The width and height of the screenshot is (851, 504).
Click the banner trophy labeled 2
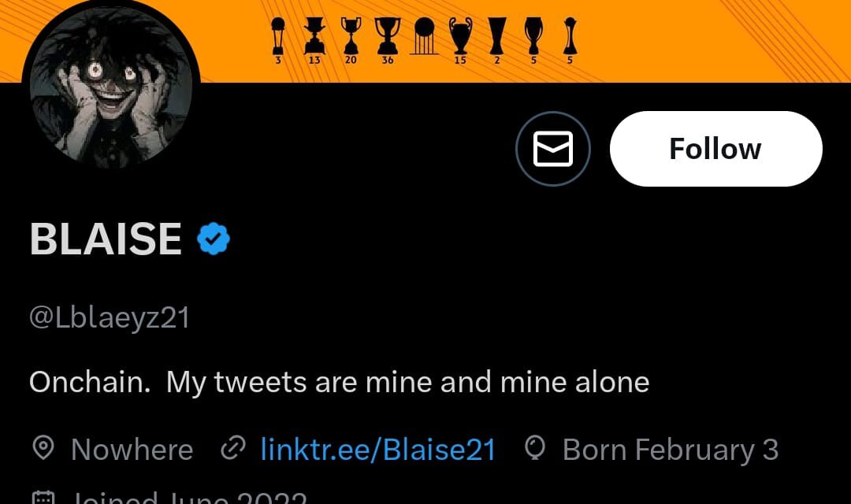pos(497,35)
